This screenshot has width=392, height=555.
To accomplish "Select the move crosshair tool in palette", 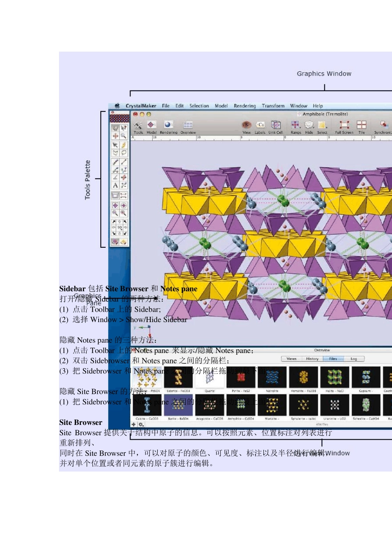I will tap(115, 136).
